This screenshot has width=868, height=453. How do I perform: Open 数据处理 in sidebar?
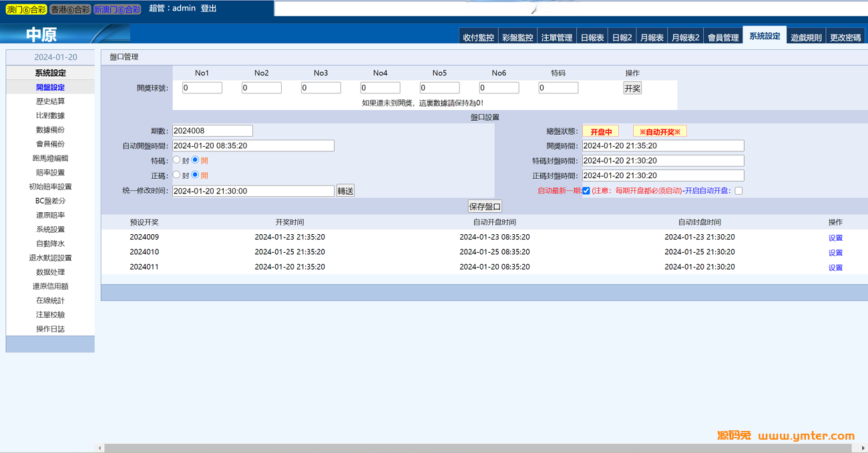point(50,272)
